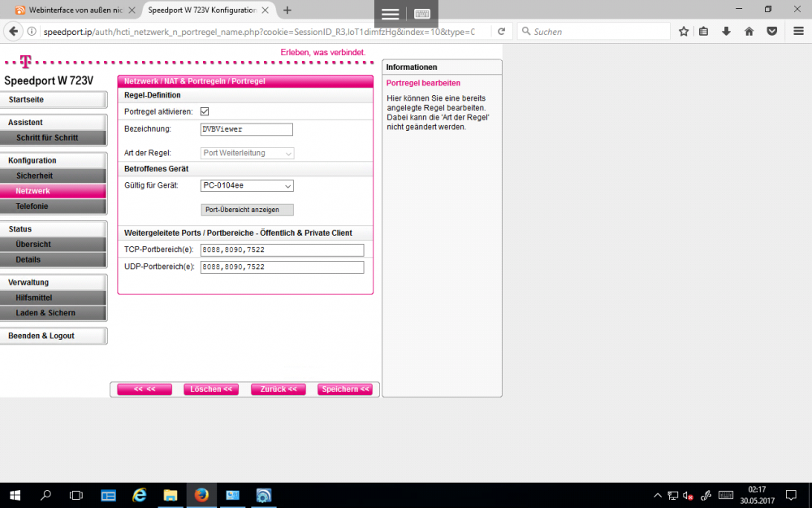812x508 pixels.
Task: Open the taskbar clock and date
Action: click(x=757, y=496)
